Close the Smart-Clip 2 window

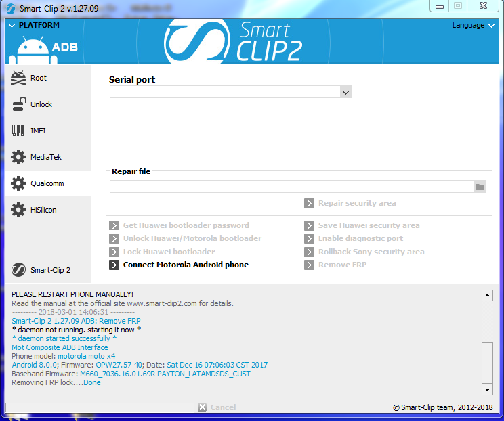pos(483,6)
